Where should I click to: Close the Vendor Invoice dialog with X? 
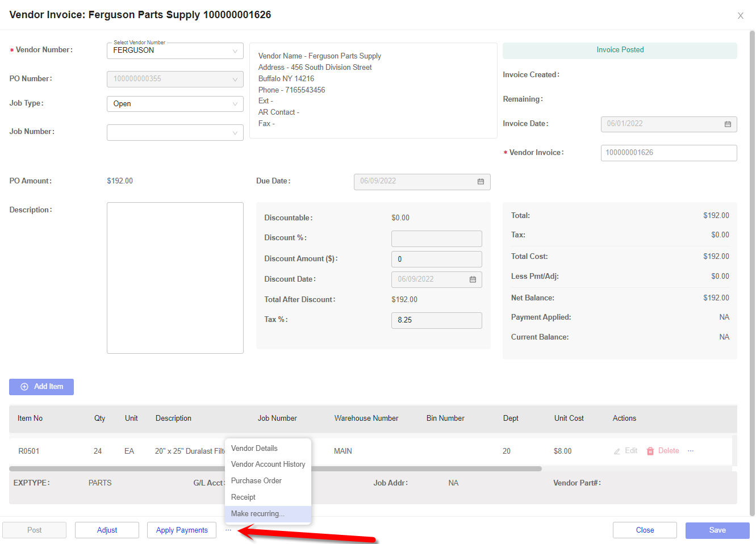click(x=741, y=16)
